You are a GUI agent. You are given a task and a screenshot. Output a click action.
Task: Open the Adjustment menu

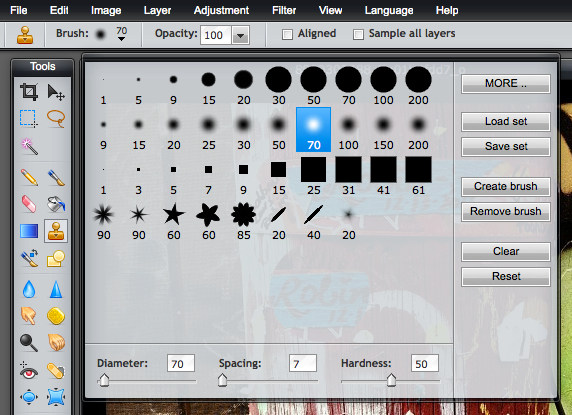(x=221, y=10)
